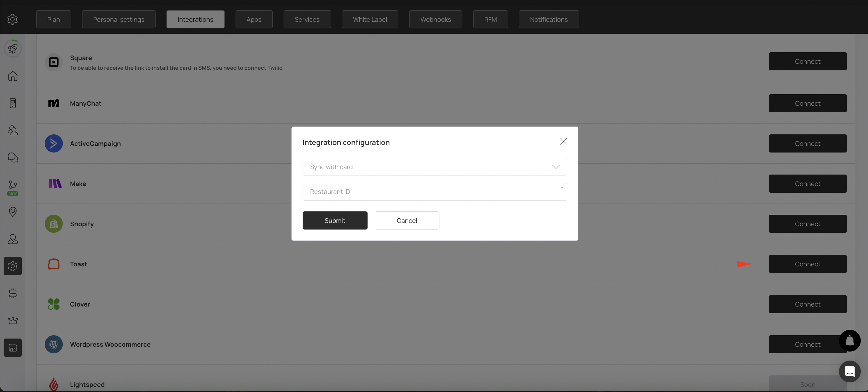The width and height of the screenshot is (868, 392).
Task: Submit the integration configuration
Action: [335, 220]
